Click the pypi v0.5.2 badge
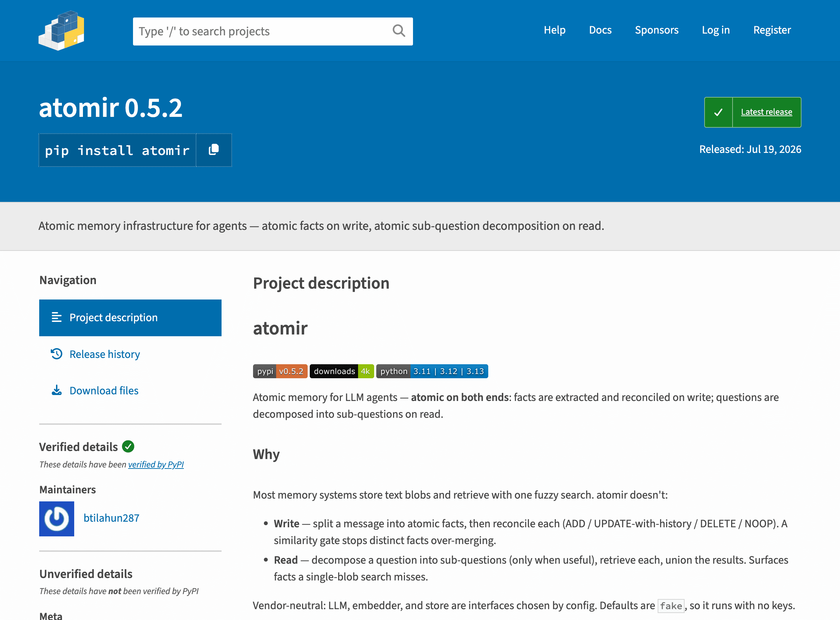 tap(280, 371)
